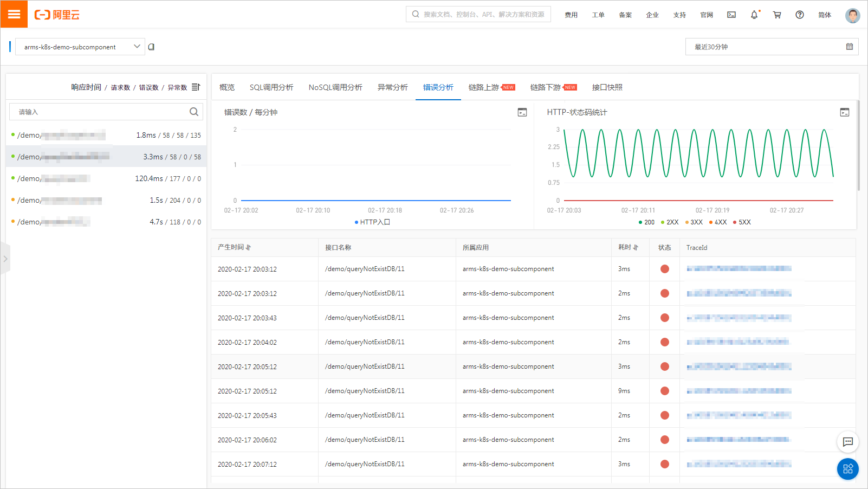Switch to the NoSQL调用分析 tab
Screen dimensions: 868x489
[335, 87]
